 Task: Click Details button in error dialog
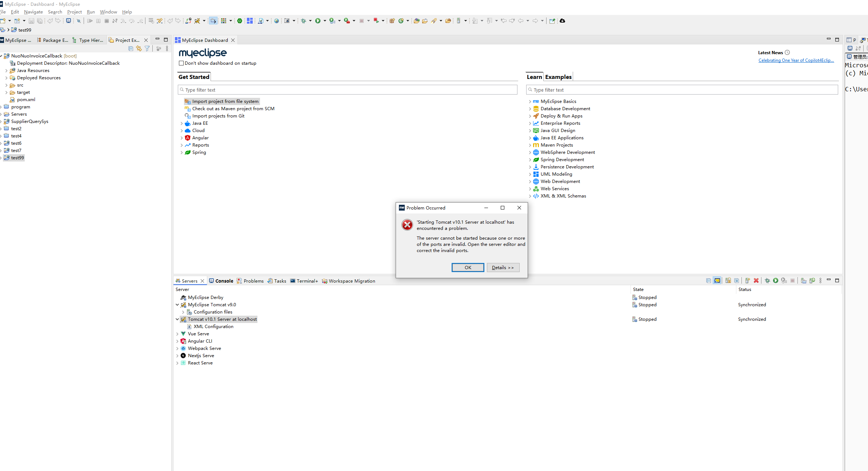[x=503, y=267]
